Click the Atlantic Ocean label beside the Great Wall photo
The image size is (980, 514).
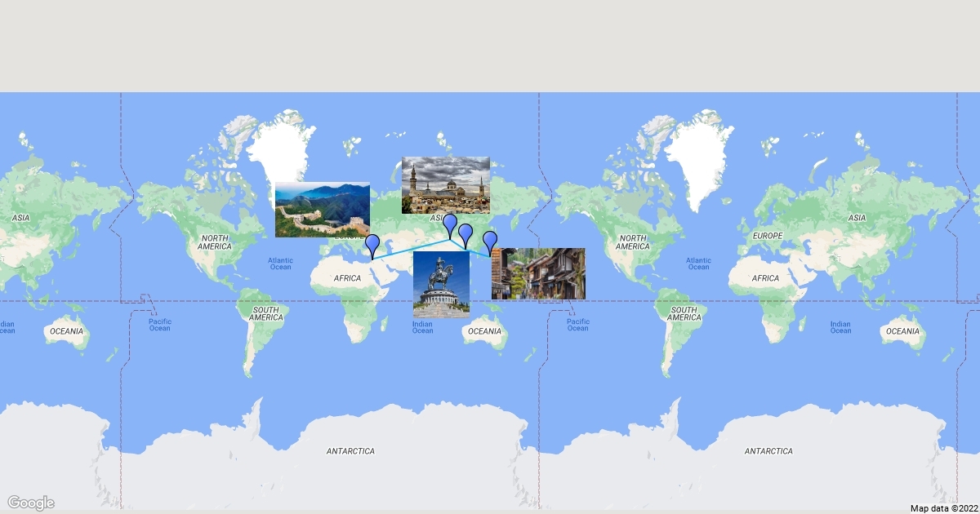tap(280, 264)
